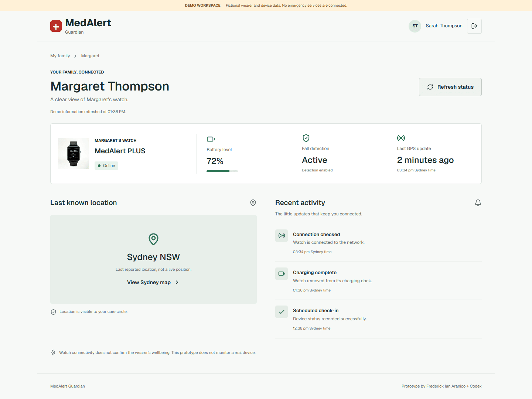Click the battery icon above Battery level
This screenshot has width=532, height=399.
(x=211, y=139)
